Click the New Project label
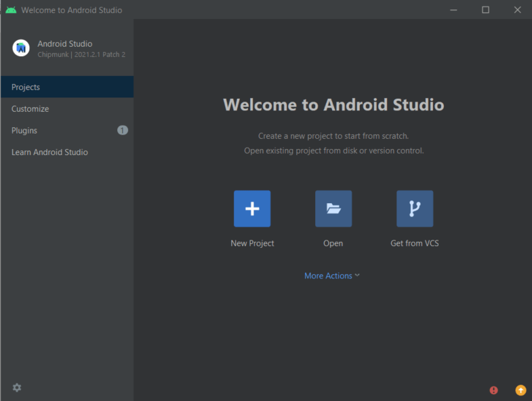The image size is (532, 401). tap(252, 243)
